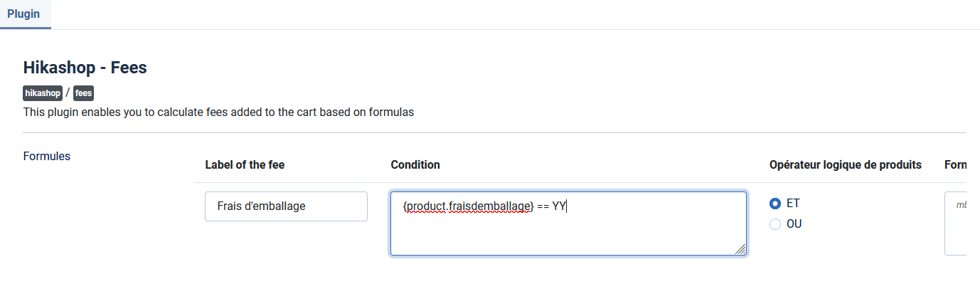Select the ET radio button
This screenshot has width=980, height=289.
(775, 204)
